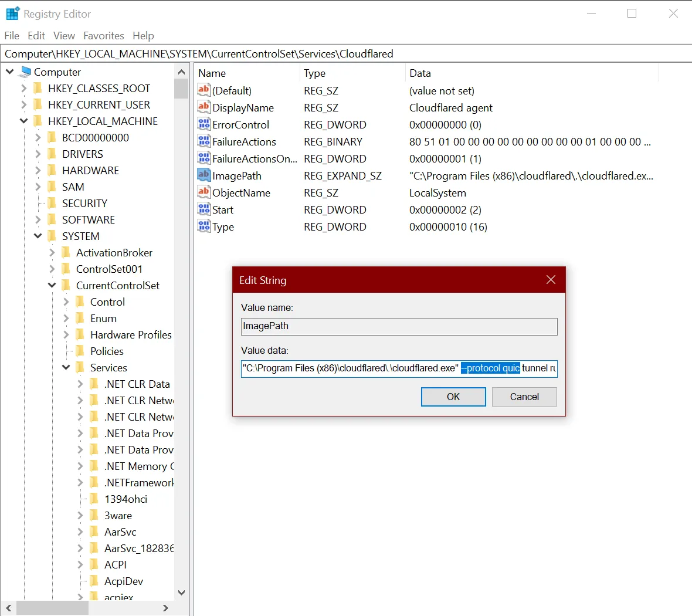
Task: Click the Registry Editor title bar icon
Action: tap(12, 12)
